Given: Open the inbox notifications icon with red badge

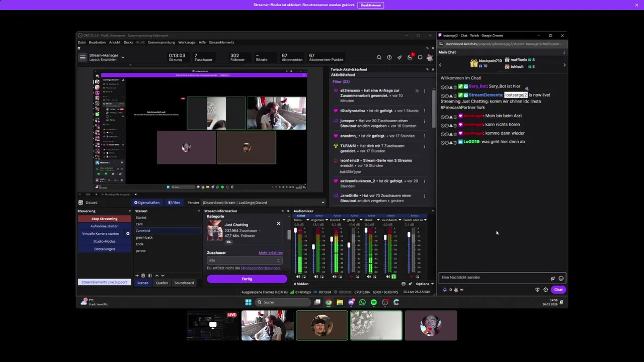Looking at the screenshot, I should click(410, 57).
